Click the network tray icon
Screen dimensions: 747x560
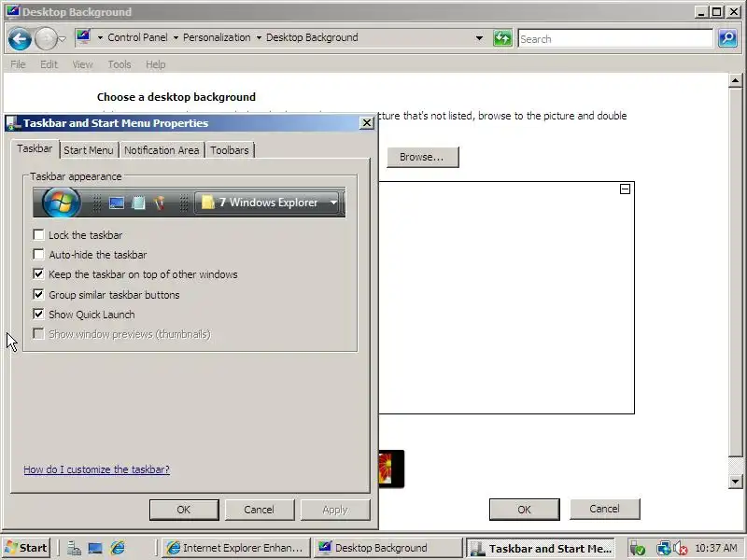pos(663,548)
